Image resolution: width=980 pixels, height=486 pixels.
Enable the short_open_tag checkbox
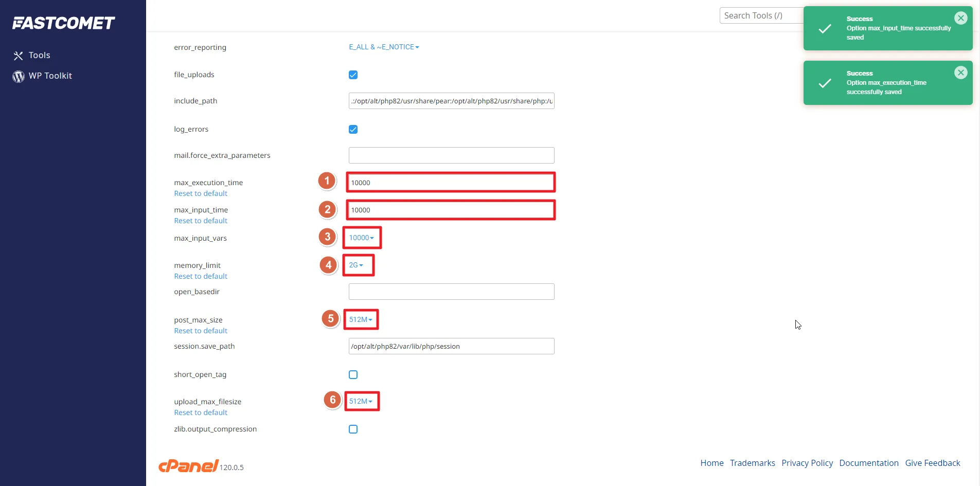point(353,374)
